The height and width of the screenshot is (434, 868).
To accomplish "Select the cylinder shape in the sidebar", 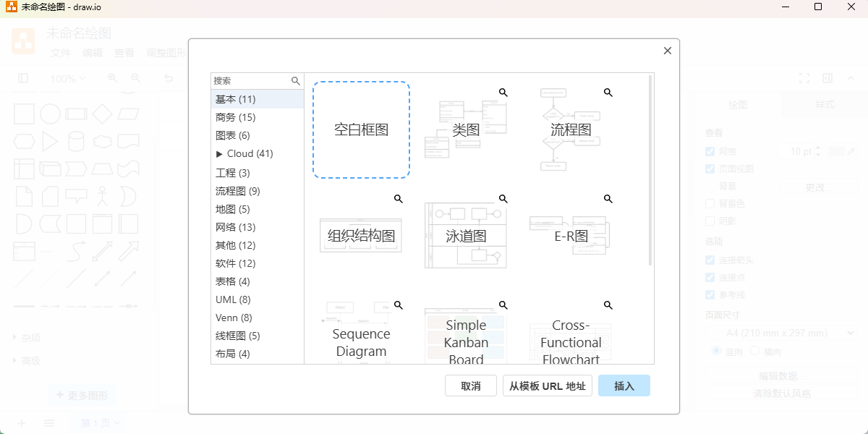I will coord(76,141).
